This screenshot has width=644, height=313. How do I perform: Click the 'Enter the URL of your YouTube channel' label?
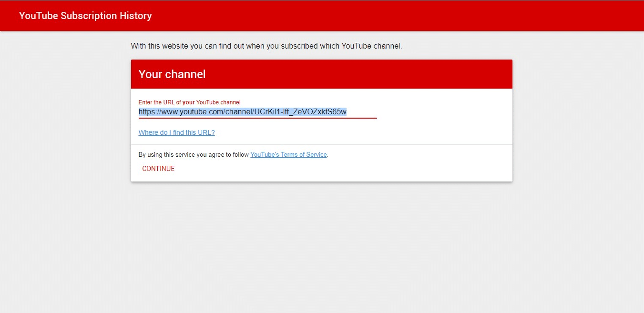189,102
